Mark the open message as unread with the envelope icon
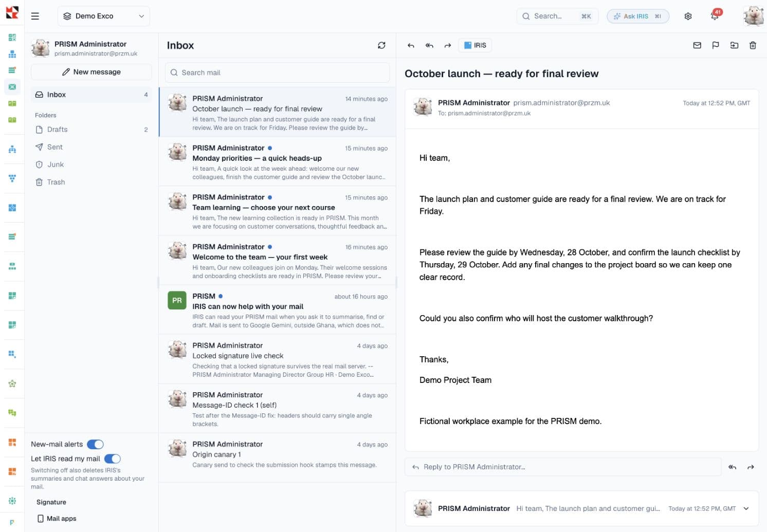 click(x=697, y=45)
